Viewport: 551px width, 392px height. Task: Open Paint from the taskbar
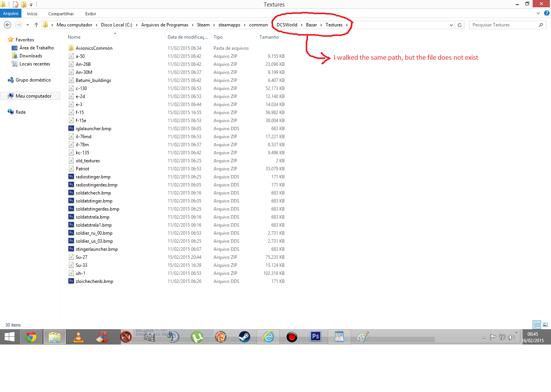(x=363, y=337)
